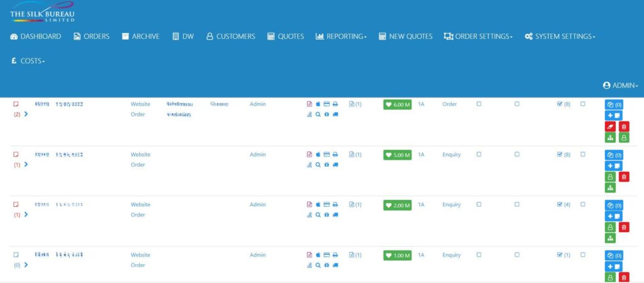Click magnifier search icon in 6.00 M row
The height and width of the screenshot is (283, 644).
point(318,114)
